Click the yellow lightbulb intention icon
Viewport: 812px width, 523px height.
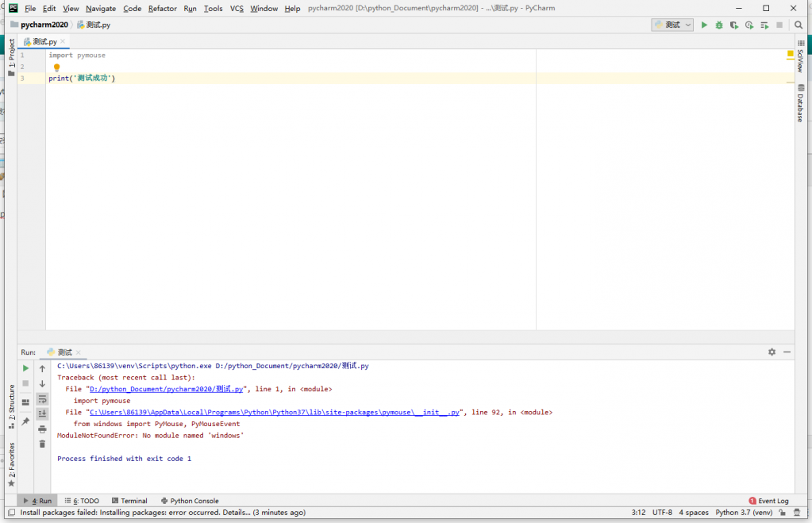[56, 67]
